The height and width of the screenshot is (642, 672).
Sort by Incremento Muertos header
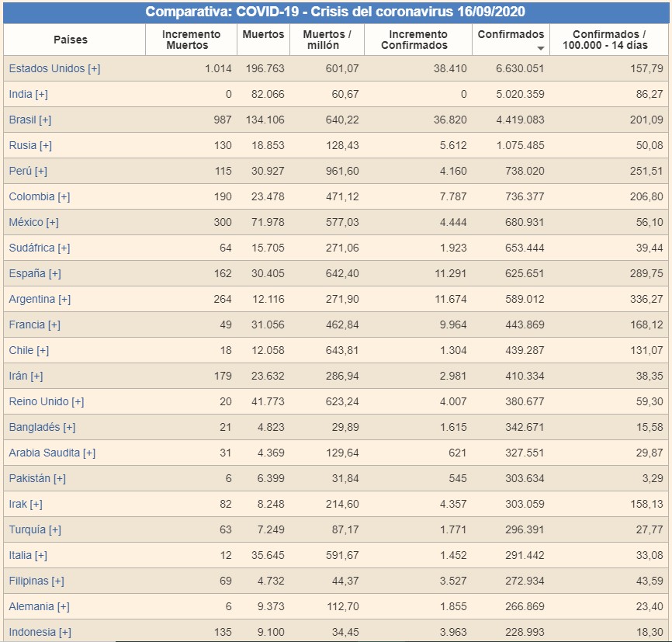click(x=191, y=40)
